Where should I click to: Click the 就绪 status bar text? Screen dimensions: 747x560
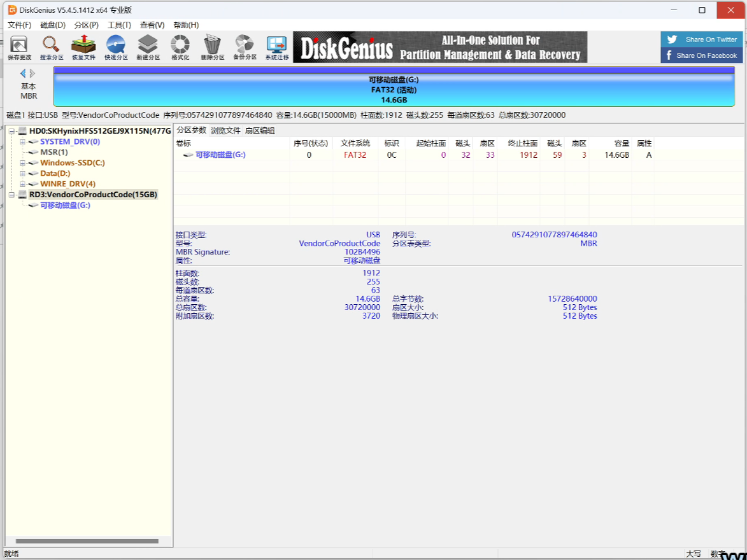[x=12, y=554]
